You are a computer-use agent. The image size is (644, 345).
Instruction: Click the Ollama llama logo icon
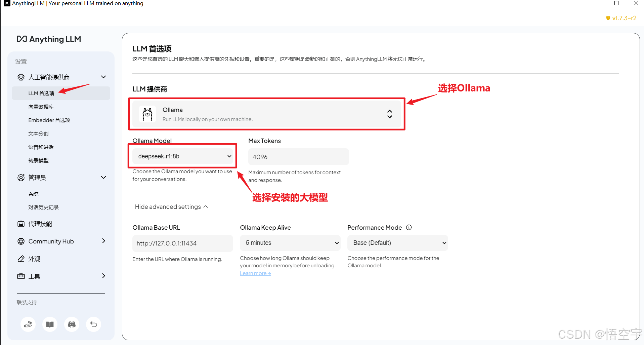(x=147, y=114)
